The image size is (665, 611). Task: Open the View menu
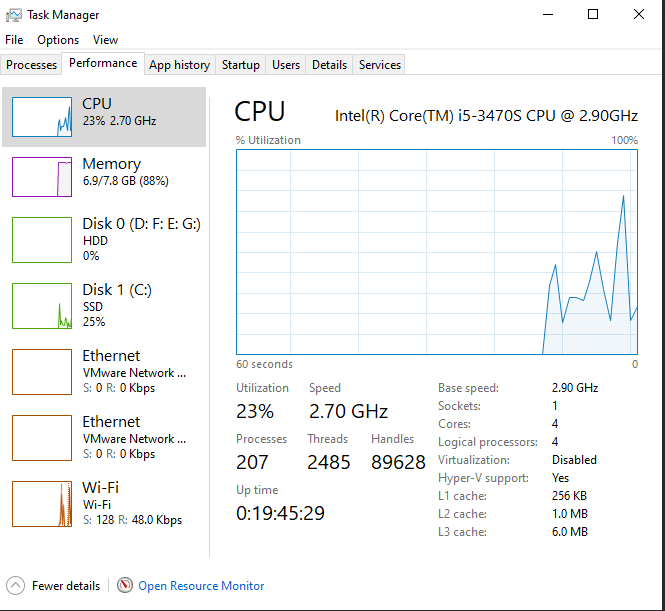pos(105,40)
